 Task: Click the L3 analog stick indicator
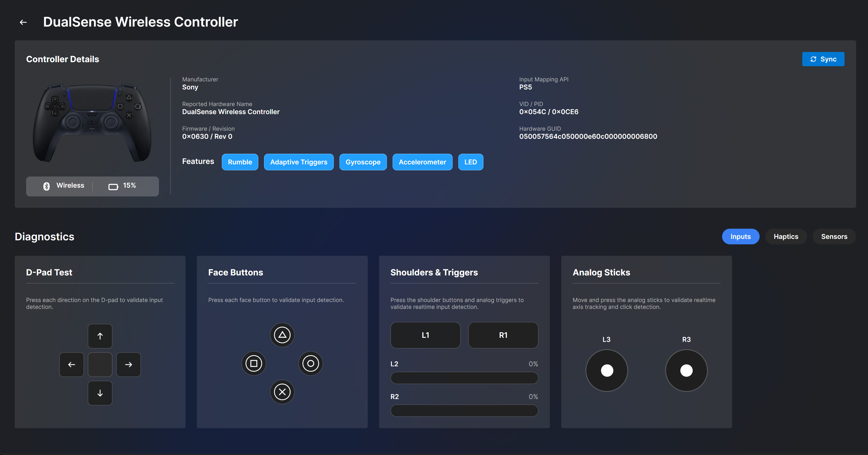click(x=607, y=370)
